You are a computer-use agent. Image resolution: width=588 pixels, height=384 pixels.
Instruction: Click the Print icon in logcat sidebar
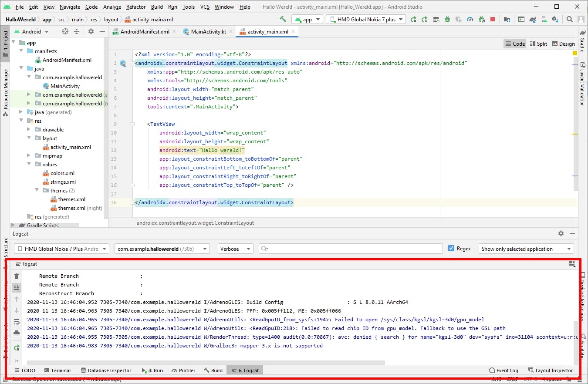click(17, 333)
